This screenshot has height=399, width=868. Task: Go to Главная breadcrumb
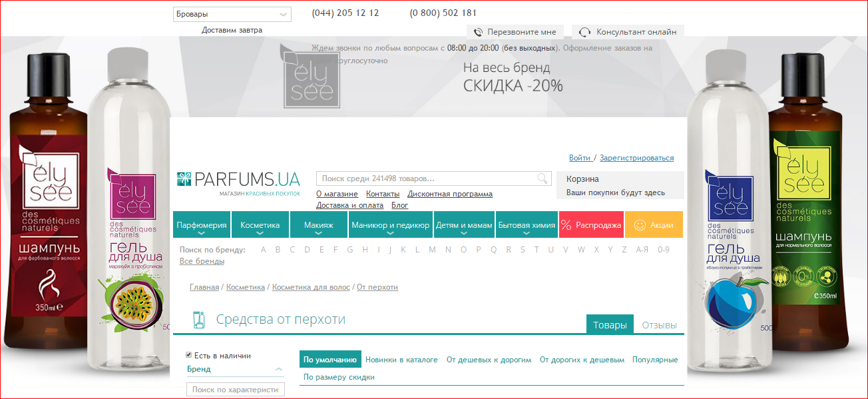tap(204, 287)
